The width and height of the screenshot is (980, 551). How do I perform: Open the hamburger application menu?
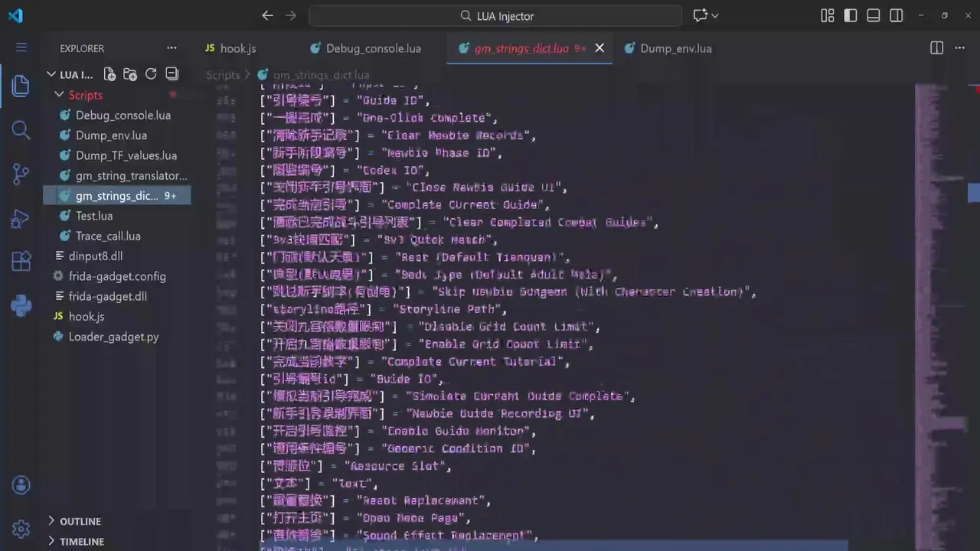[21, 47]
